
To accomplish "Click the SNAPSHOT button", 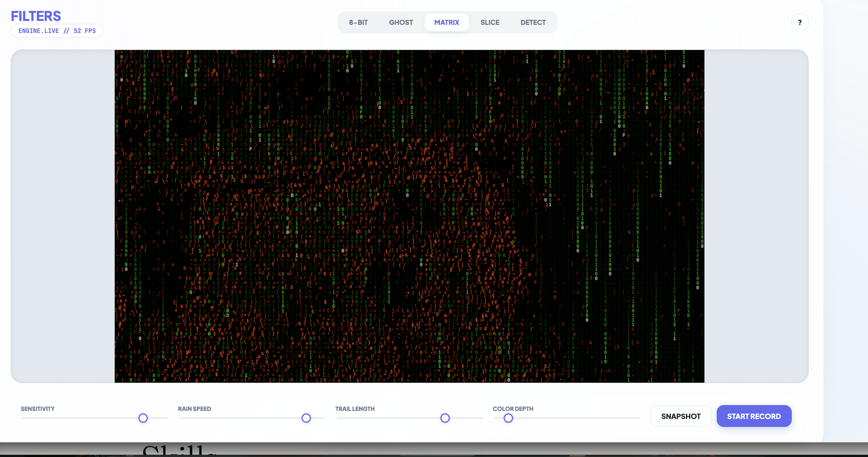I will coord(681,416).
